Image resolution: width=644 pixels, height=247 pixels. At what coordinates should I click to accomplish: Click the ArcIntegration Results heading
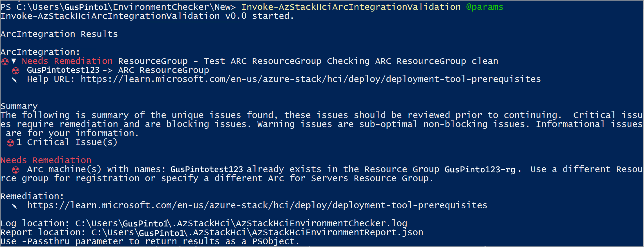tap(59, 34)
